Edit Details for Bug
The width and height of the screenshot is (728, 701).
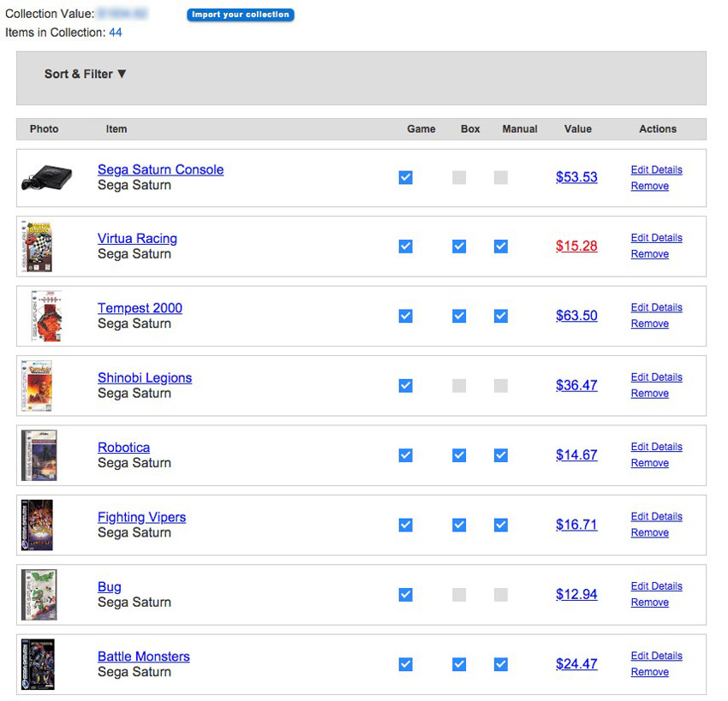click(657, 586)
